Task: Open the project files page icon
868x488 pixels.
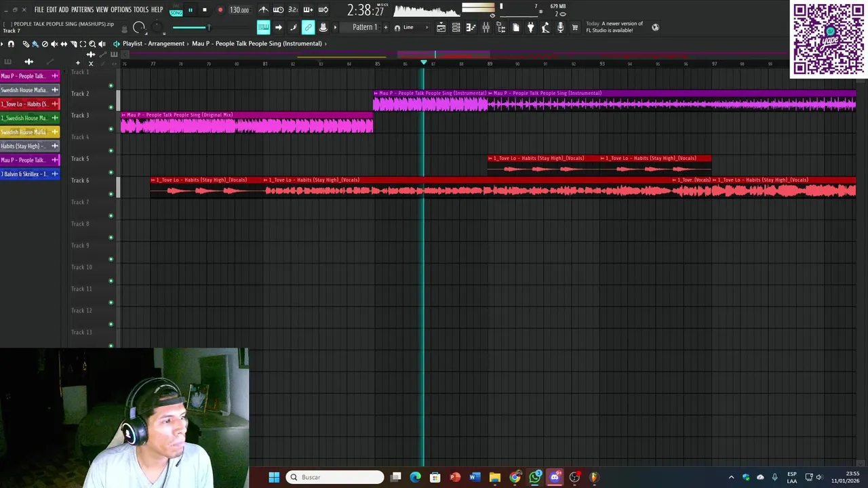Action: 515,27
